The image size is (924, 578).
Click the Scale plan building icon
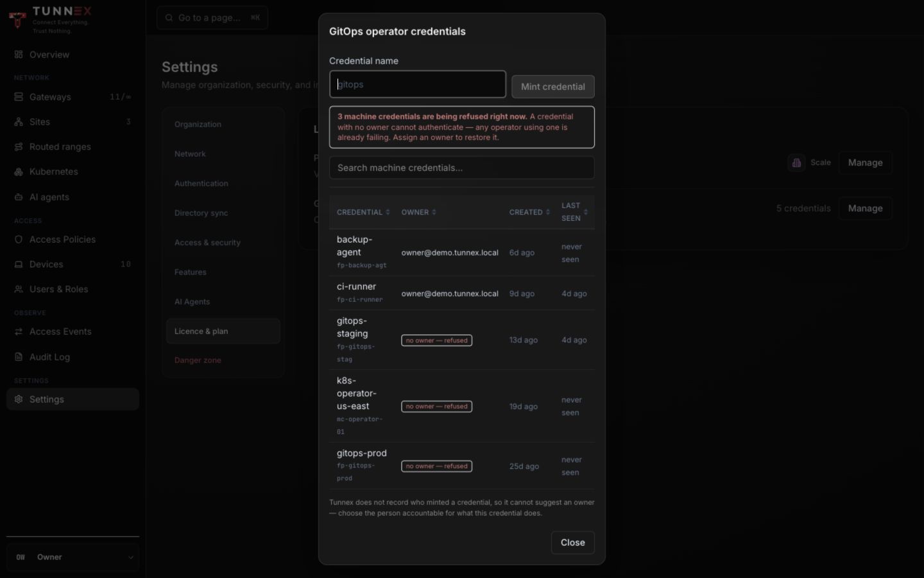coord(796,163)
